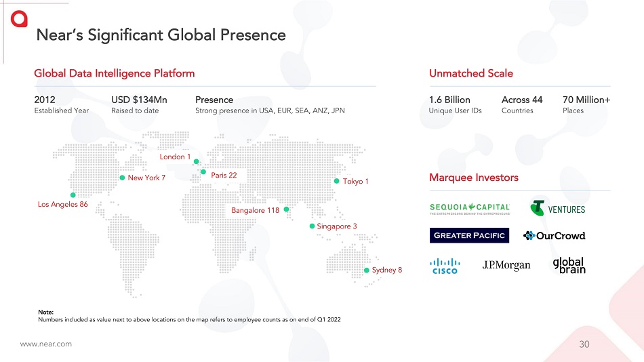
Task: Select the Telstra Ventures logo
Action: point(557,208)
